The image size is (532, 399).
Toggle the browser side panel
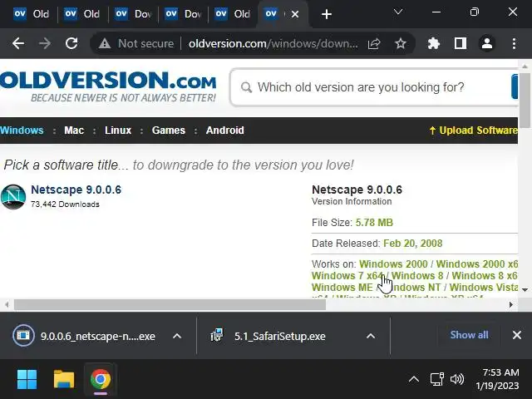click(x=461, y=43)
